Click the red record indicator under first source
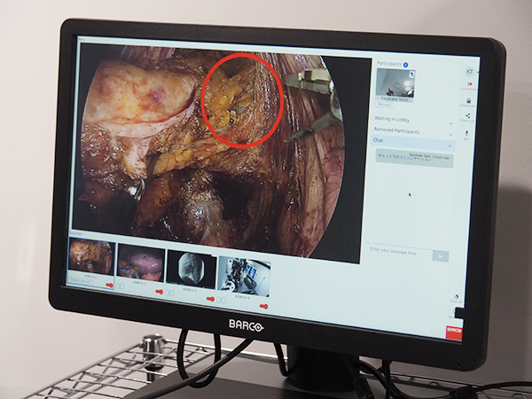The height and width of the screenshot is (399, 532). (109, 285)
